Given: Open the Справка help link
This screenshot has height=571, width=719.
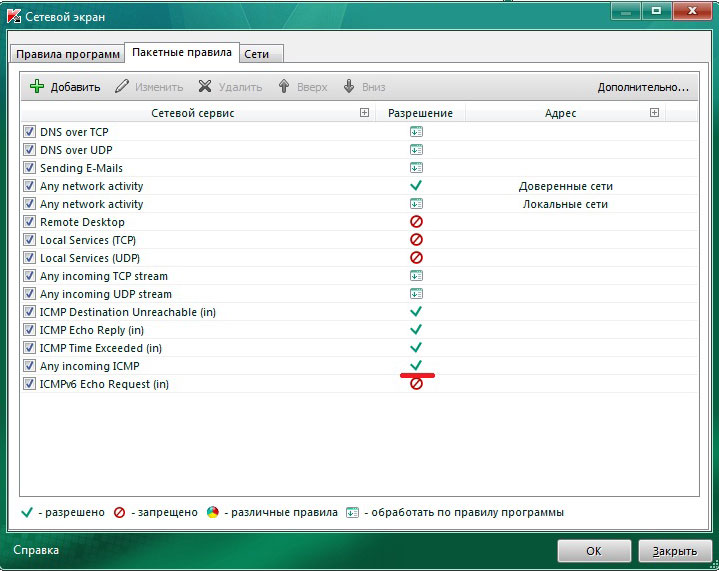Looking at the screenshot, I should coord(36,550).
